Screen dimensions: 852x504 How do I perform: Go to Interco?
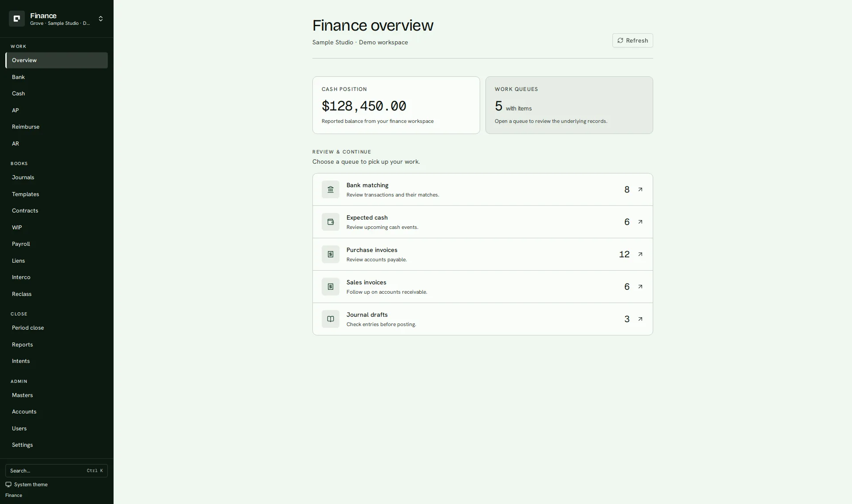point(56,277)
